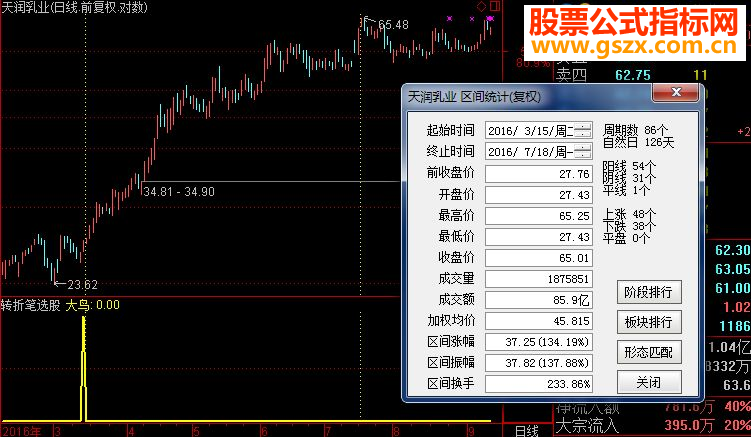Click month 8 on the time axis
Screen dimensions: 751x437
pos(396,431)
